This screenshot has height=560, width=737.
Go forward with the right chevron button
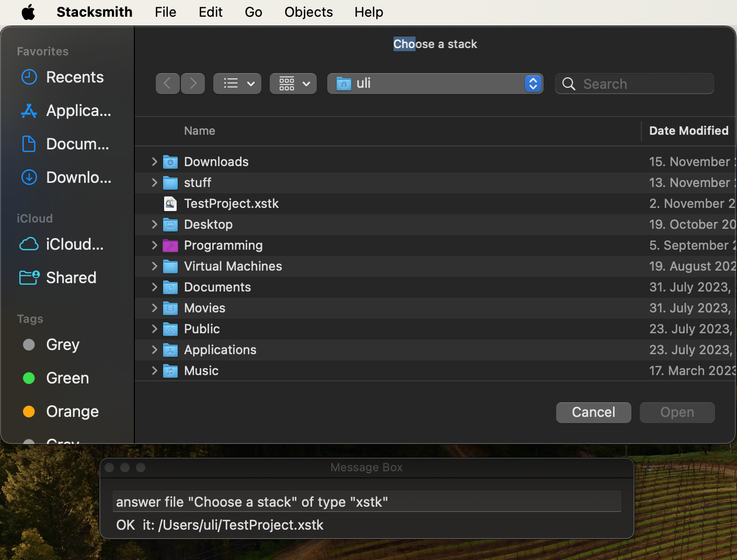(193, 84)
